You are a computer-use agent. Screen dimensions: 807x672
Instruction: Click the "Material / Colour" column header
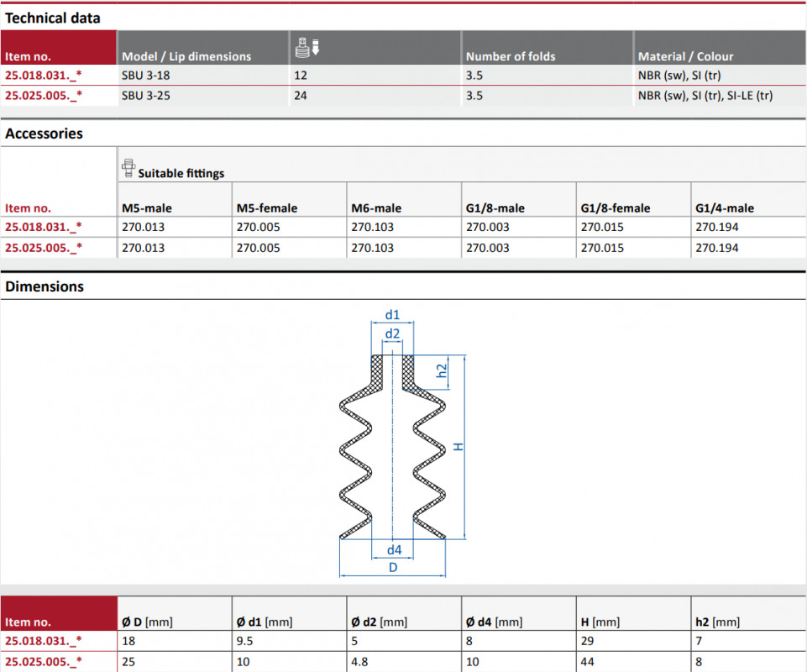click(685, 56)
